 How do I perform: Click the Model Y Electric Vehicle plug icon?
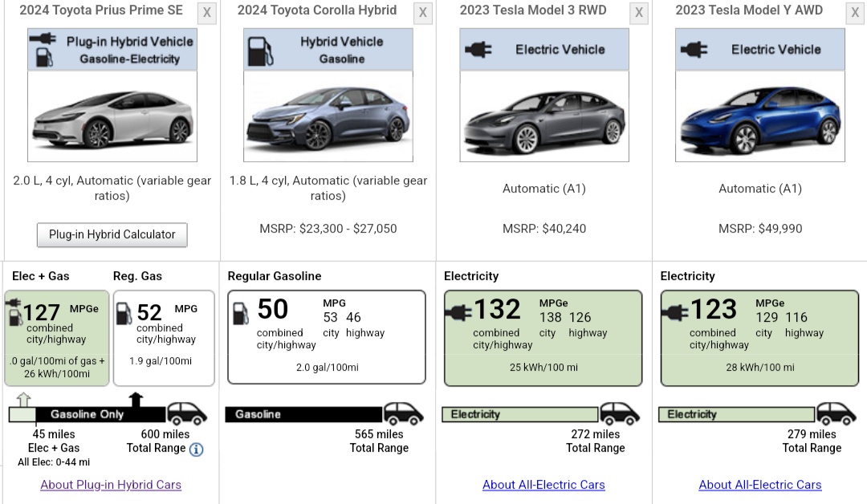tap(694, 50)
